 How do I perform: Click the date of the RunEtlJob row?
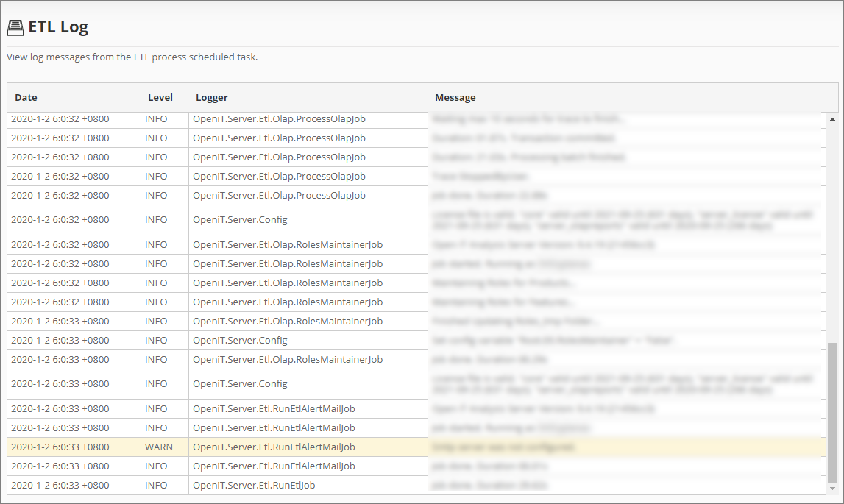60,485
